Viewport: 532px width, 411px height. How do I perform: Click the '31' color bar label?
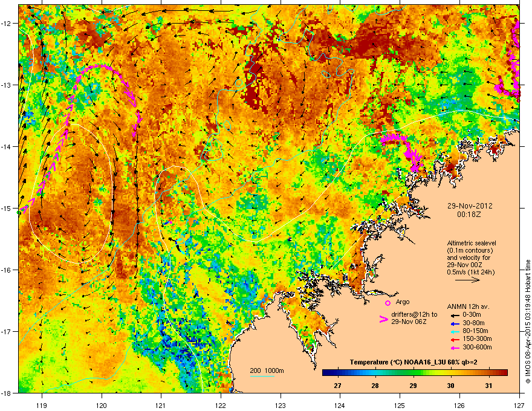point(488,386)
